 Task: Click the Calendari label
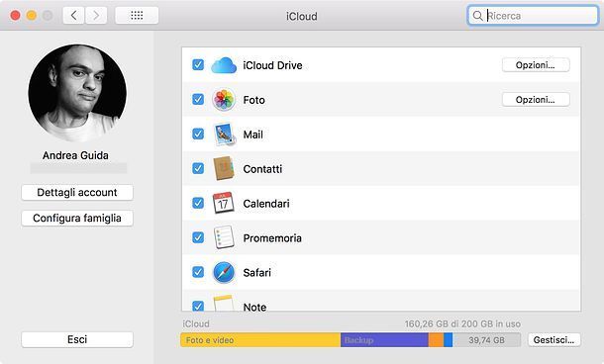[x=266, y=204]
